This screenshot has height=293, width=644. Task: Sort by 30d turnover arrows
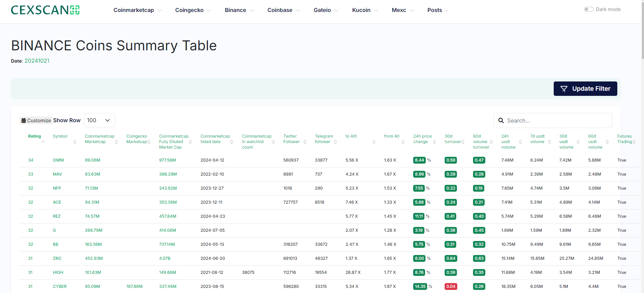point(463,142)
